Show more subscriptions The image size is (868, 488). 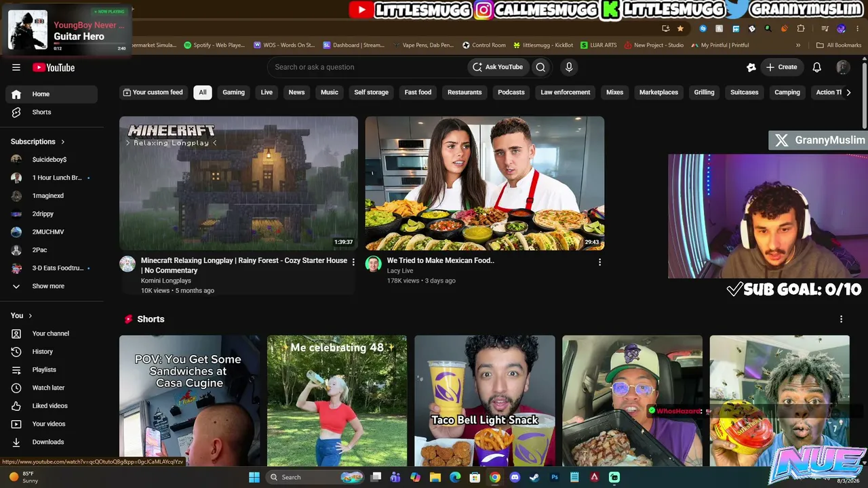pyautogui.click(x=52, y=286)
